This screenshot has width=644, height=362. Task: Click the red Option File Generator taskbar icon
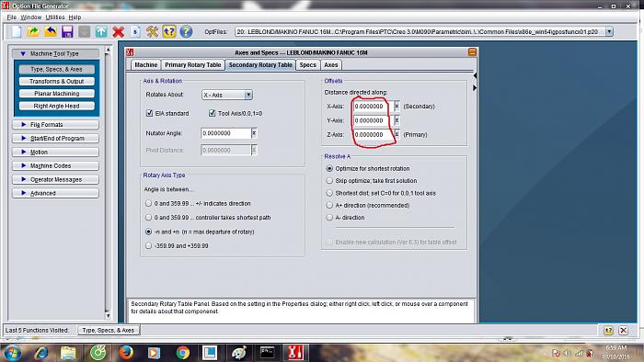click(295, 353)
